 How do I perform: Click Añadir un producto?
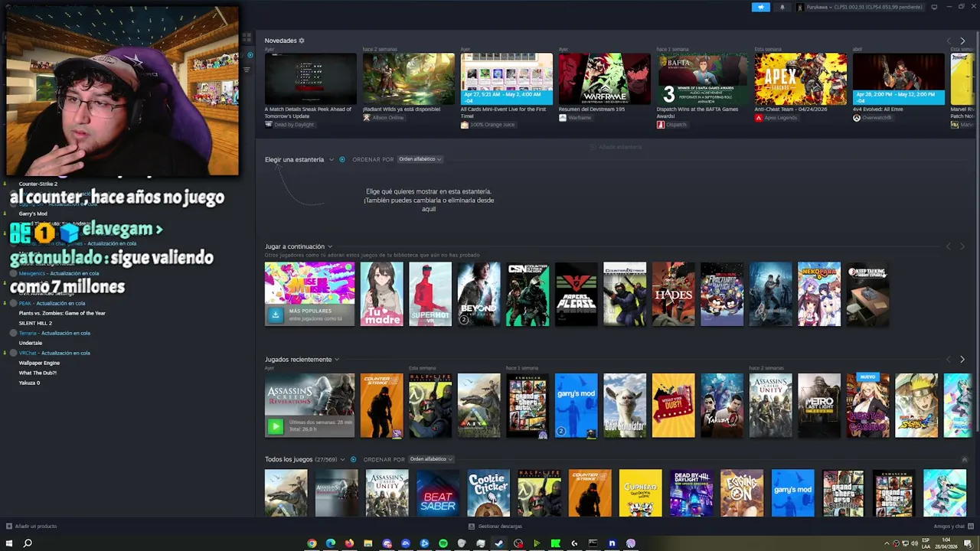pyautogui.click(x=31, y=527)
